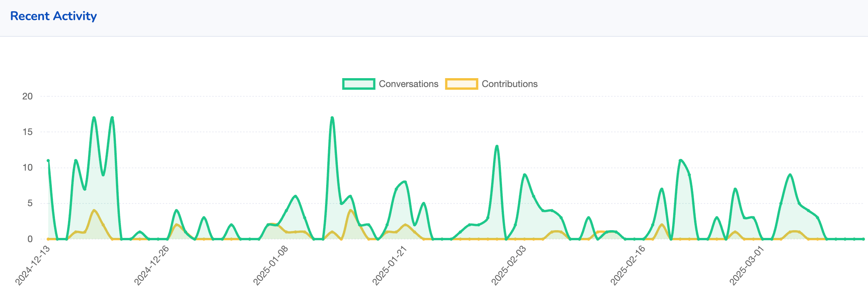868x294 pixels.
Task: Click the y-axis label 15
Action: pyautogui.click(x=27, y=132)
